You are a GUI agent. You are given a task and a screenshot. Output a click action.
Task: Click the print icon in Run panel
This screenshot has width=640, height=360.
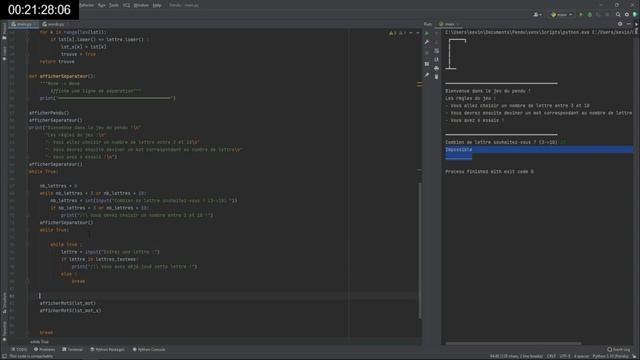(x=436, y=68)
